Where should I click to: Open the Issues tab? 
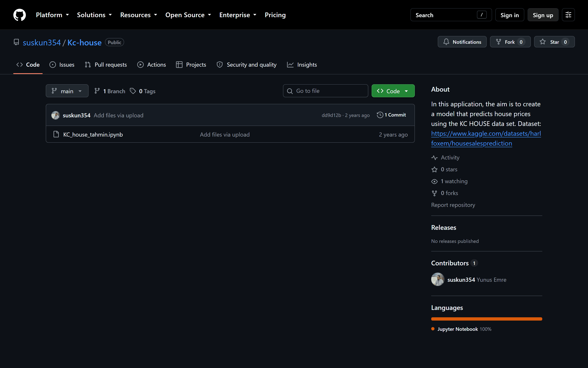point(62,65)
